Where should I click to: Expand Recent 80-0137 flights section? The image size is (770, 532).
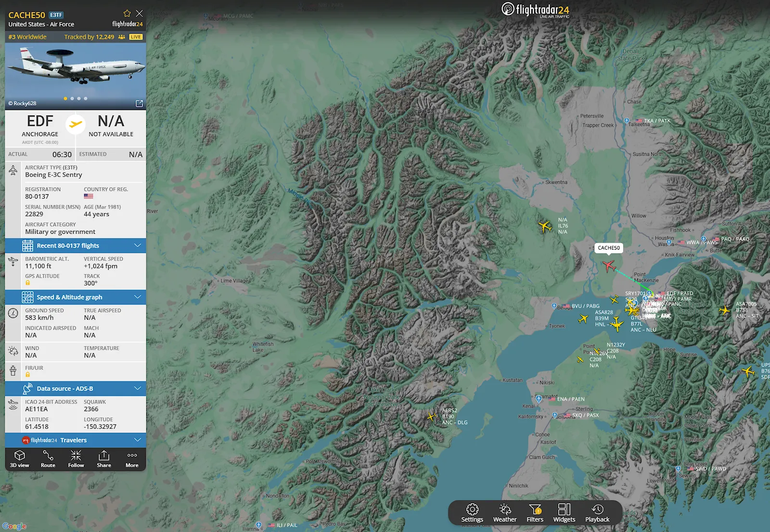point(76,245)
